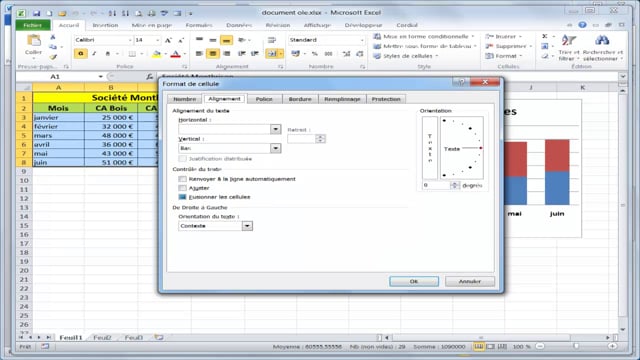This screenshot has width=640, height=360.
Task: Click the Rechercher et sélectionner binoculars icon
Action: click(x=602, y=41)
